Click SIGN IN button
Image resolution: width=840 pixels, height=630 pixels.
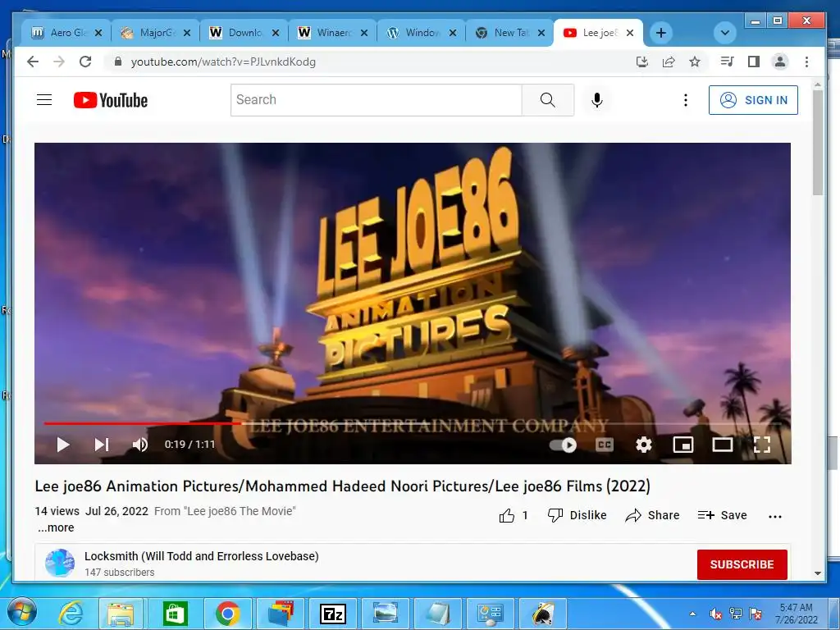click(x=753, y=100)
